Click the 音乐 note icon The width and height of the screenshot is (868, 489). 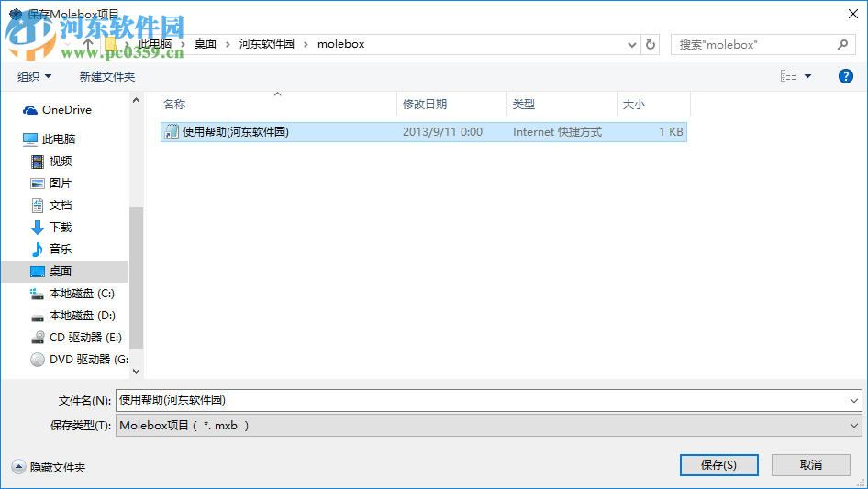(37, 250)
